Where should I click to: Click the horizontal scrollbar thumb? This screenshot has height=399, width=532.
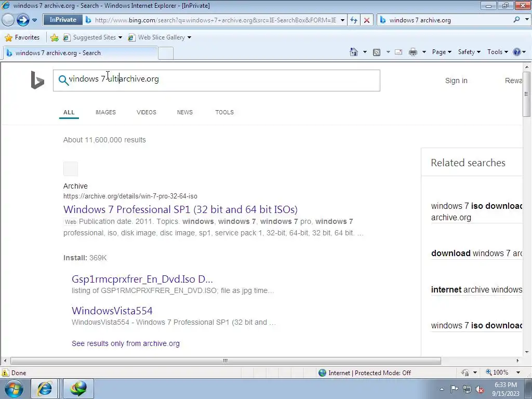click(225, 361)
